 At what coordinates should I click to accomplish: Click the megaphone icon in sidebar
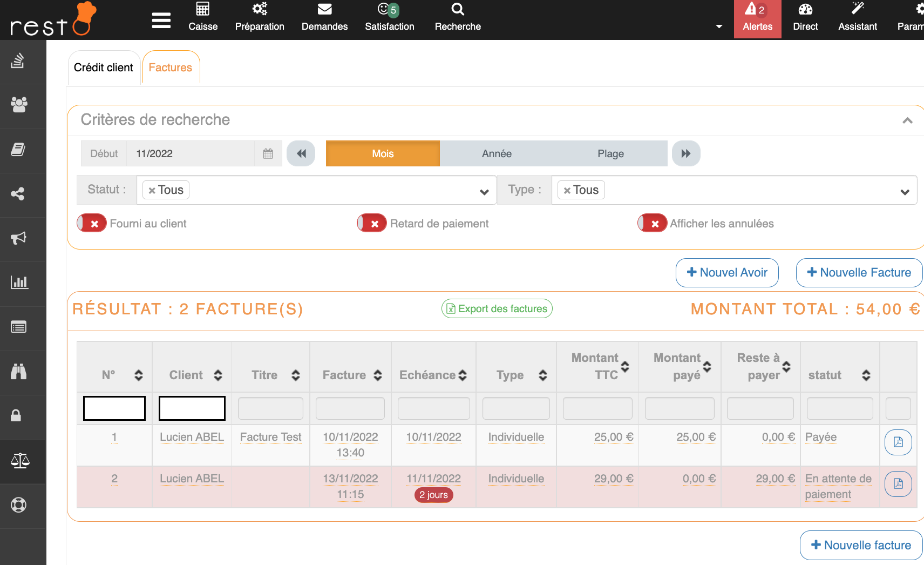(x=19, y=238)
